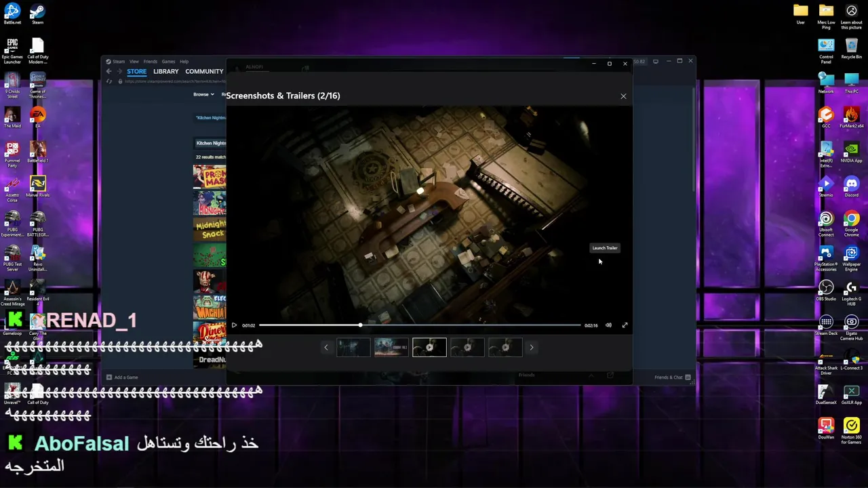Open DualSenseX desktop shortcut

826,394
